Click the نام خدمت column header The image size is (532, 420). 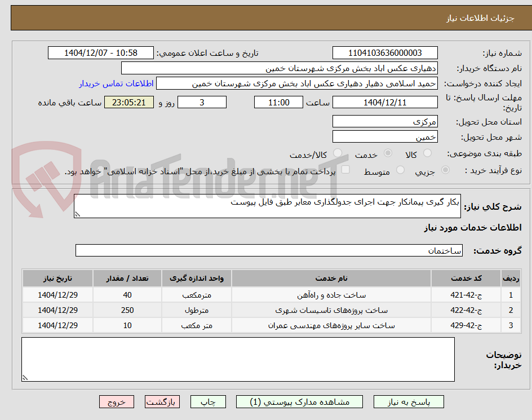[331, 278]
